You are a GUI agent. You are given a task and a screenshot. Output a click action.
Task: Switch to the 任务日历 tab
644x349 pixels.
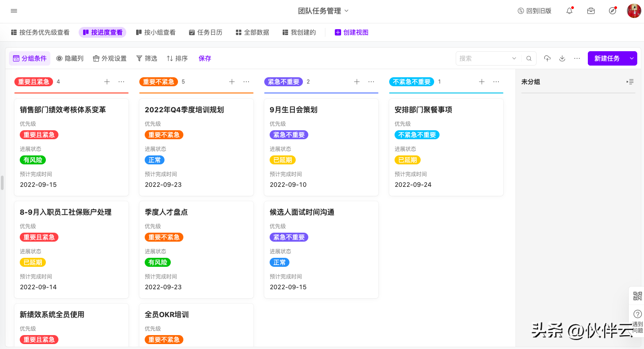pyautogui.click(x=205, y=32)
